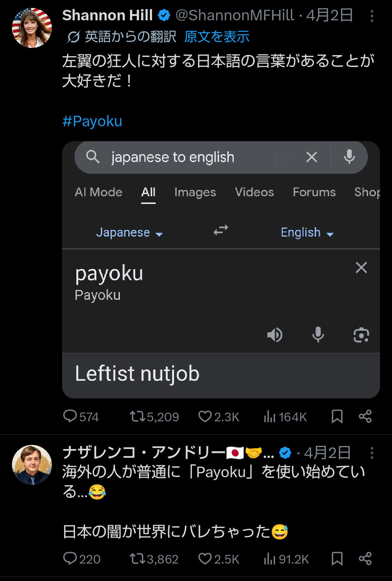Reply to Shannon Hill's tweet
392x581 pixels.
point(70,416)
